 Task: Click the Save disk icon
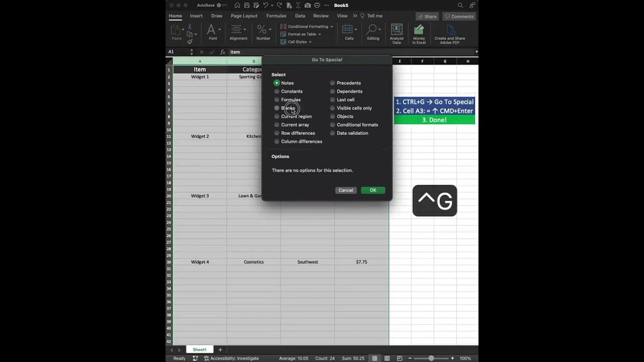coord(247,5)
